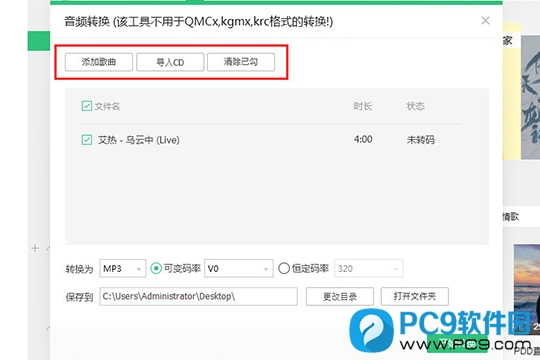Screen dimensions: 540x360
Task: Click the 未转码 status text
Action: coord(420,140)
